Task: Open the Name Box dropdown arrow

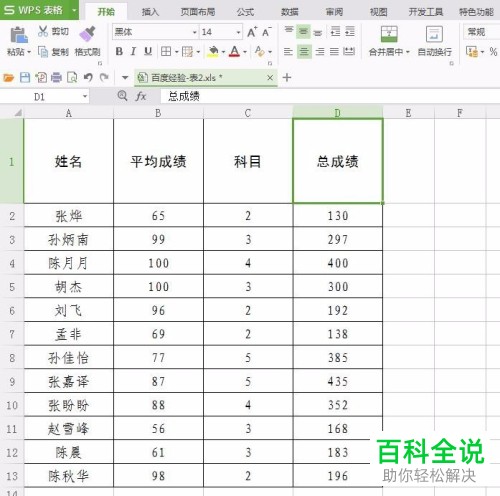Action: (x=85, y=96)
